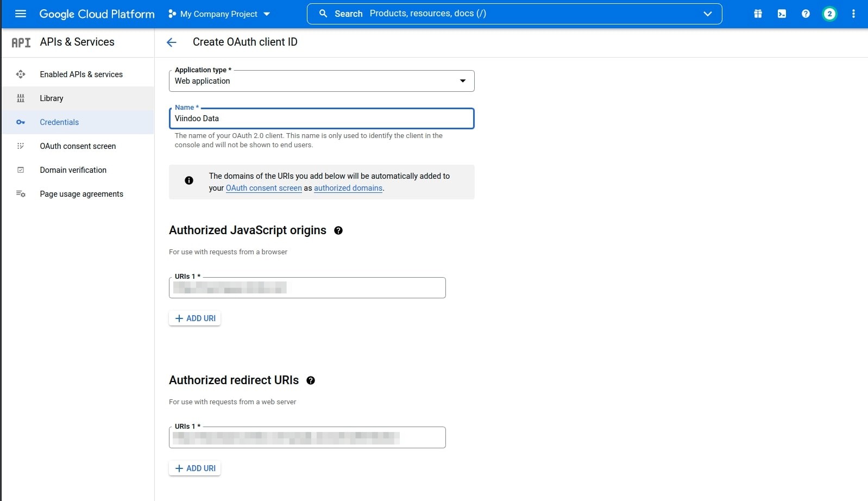The width and height of the screenshot is (868, 501).
Task: Select Domain verification in sidebar
Action: coord(73,170)
